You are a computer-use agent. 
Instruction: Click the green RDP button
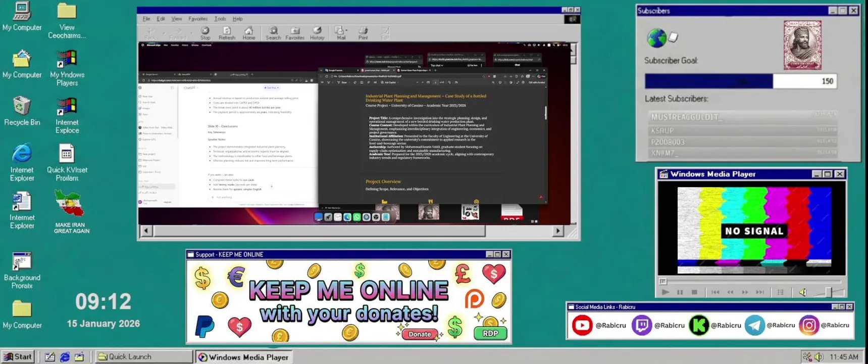tap(490, 333)
